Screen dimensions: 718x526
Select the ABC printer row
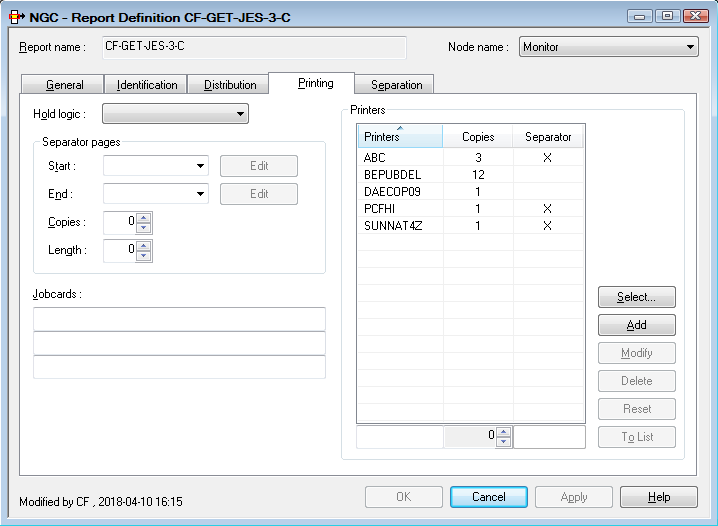[470, 157]
